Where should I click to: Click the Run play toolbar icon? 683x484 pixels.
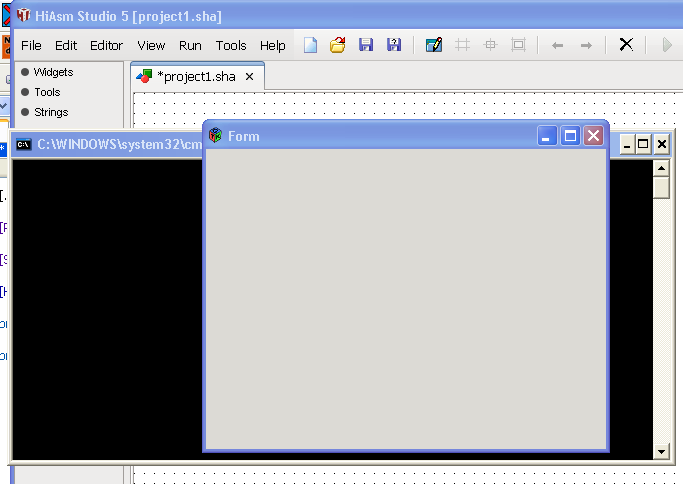pos(667,45)
